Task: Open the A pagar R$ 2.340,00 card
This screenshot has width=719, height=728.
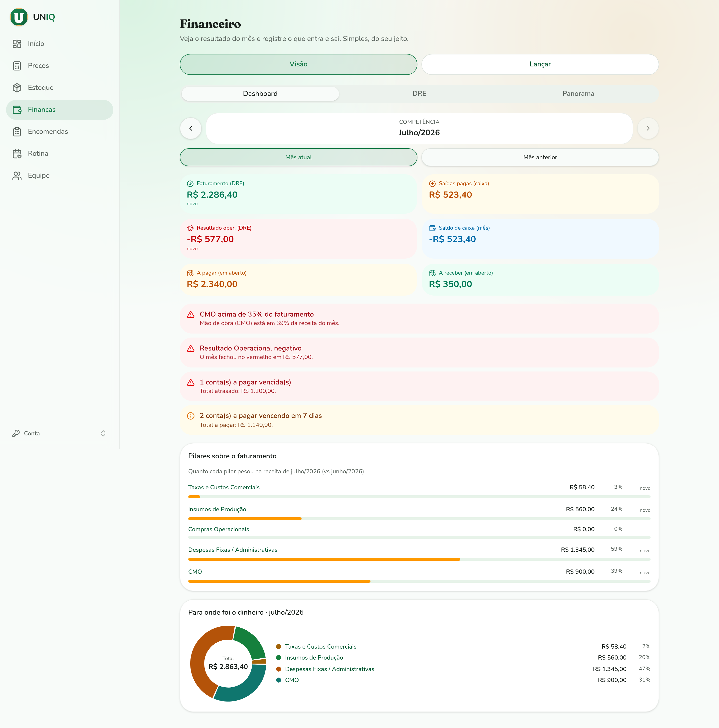Action: (298, 279)
